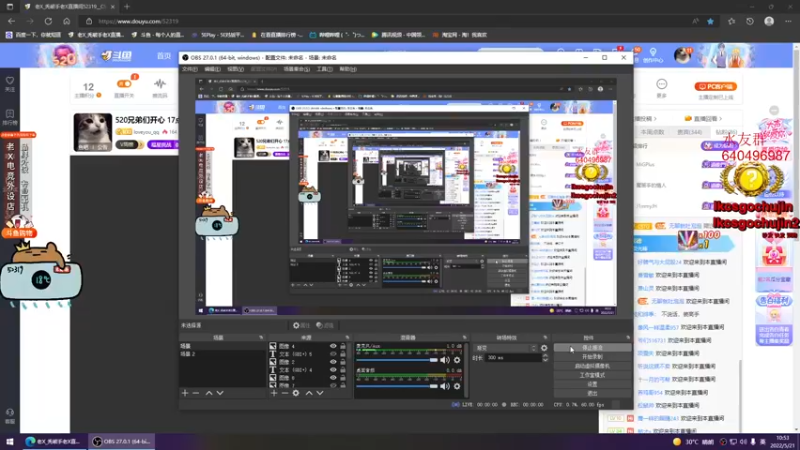Click the transition duration 300 ms field
The image size is (800, 450).
point(513,358)
